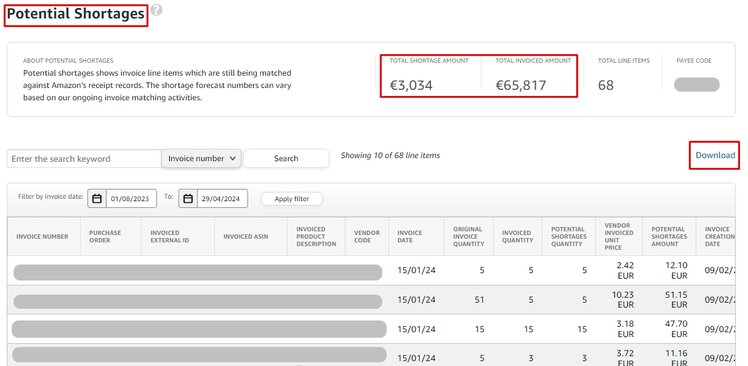Click the Showing 10 of 68 line items text

coord(390,156)
